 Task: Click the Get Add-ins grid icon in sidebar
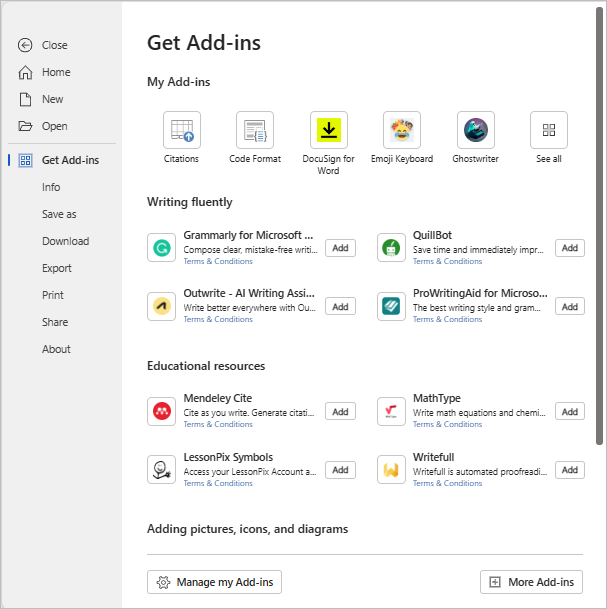[x=26, y=160]
